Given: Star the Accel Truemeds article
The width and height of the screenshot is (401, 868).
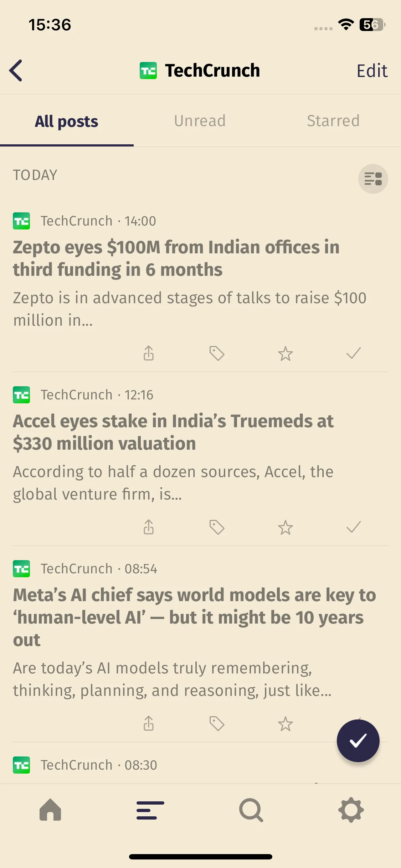Looking at the screenshot, I should click(x=285, y=527).
